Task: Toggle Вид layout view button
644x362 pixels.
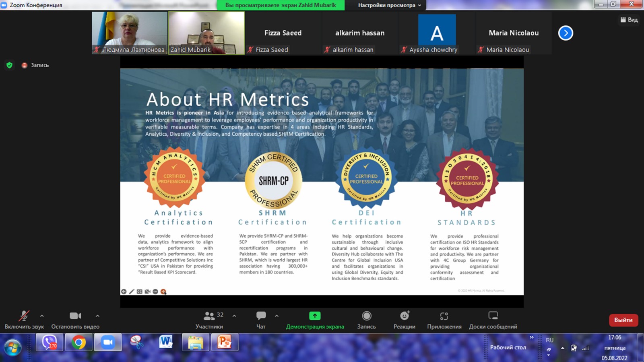Action: click(629, 20)
